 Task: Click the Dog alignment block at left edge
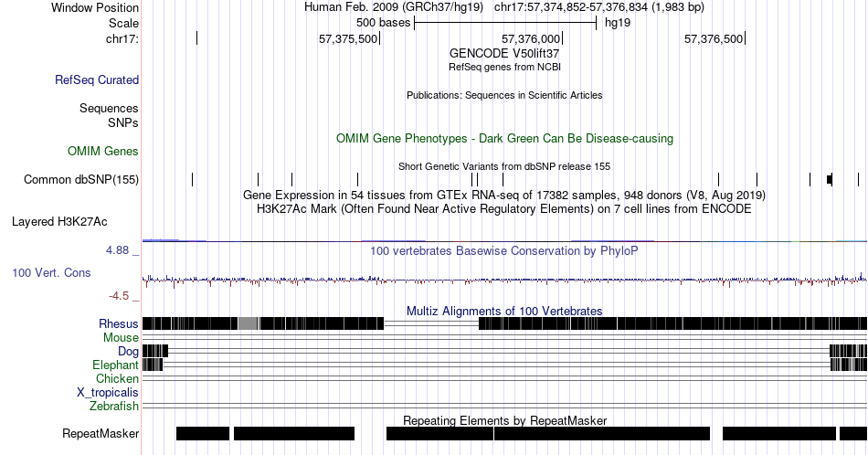coord(155,351)
